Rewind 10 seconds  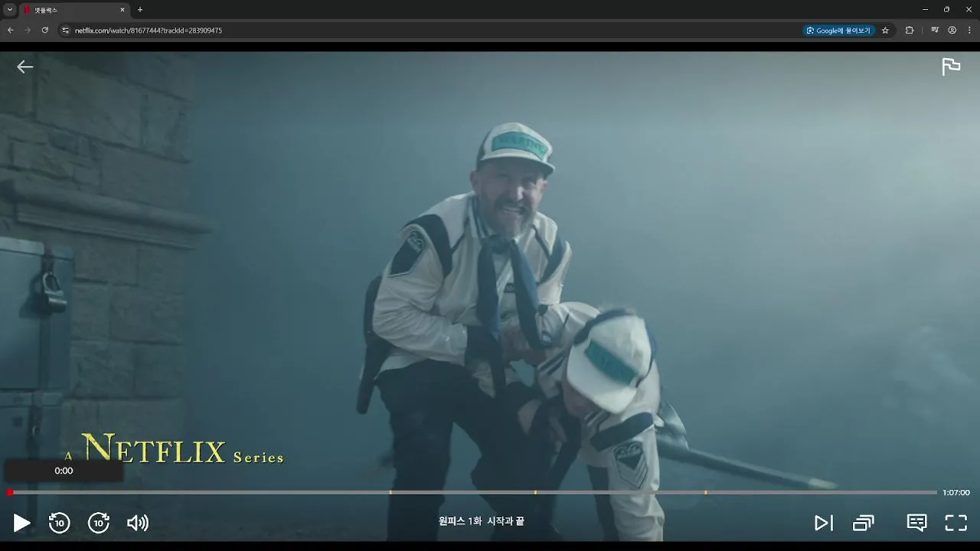(59, 523)
